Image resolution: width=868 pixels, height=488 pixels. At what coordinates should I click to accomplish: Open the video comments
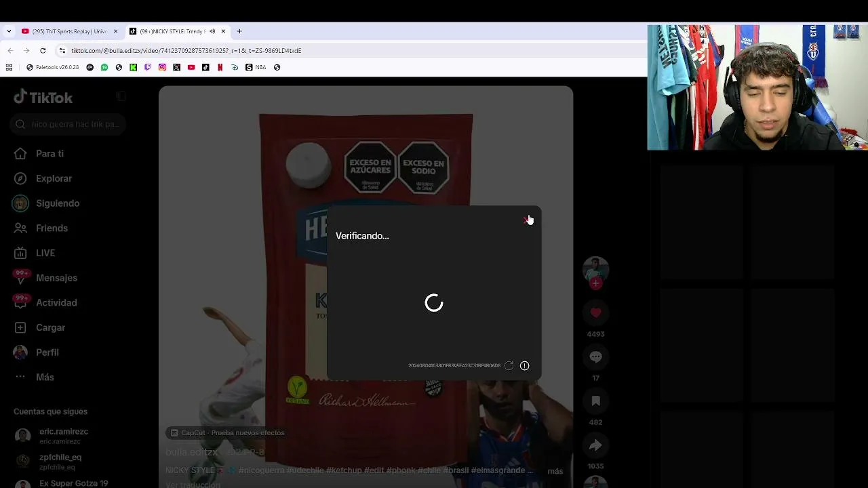pos(595,357)
